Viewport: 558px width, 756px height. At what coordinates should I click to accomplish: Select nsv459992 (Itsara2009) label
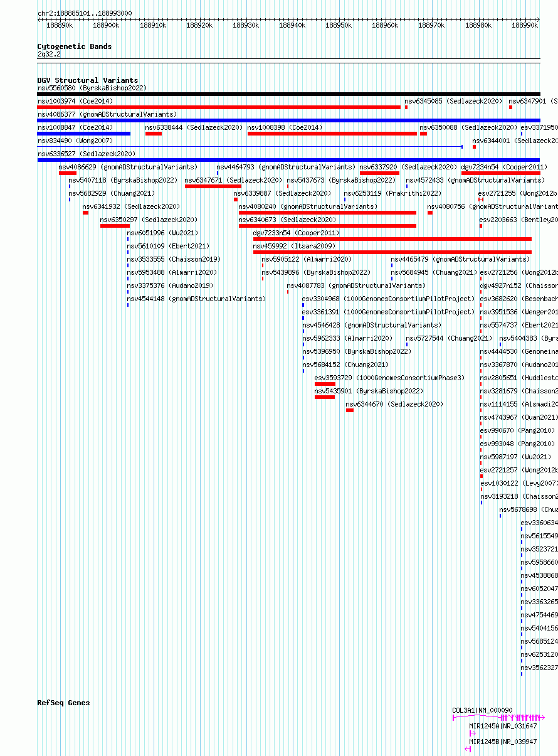click(294, 246)
